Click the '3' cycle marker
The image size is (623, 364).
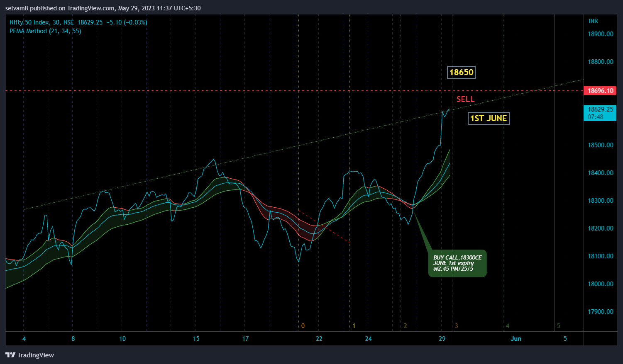click(x=456, y=326)
